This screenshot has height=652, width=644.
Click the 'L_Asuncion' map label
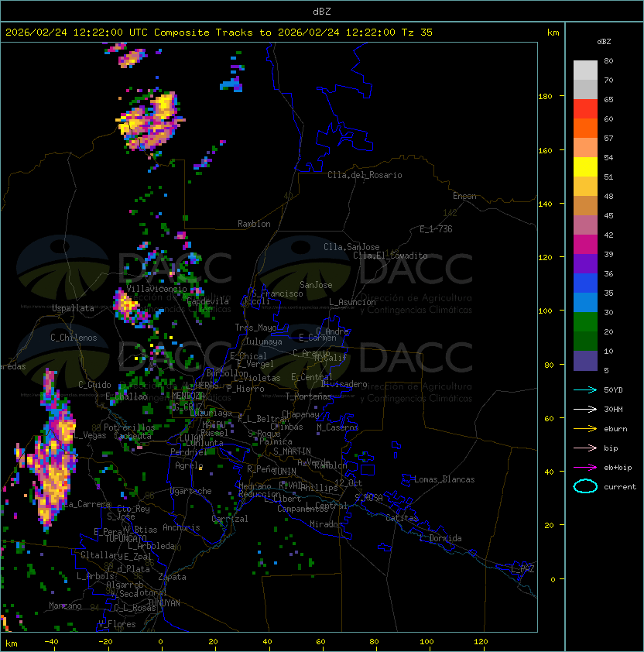(352, 302)
